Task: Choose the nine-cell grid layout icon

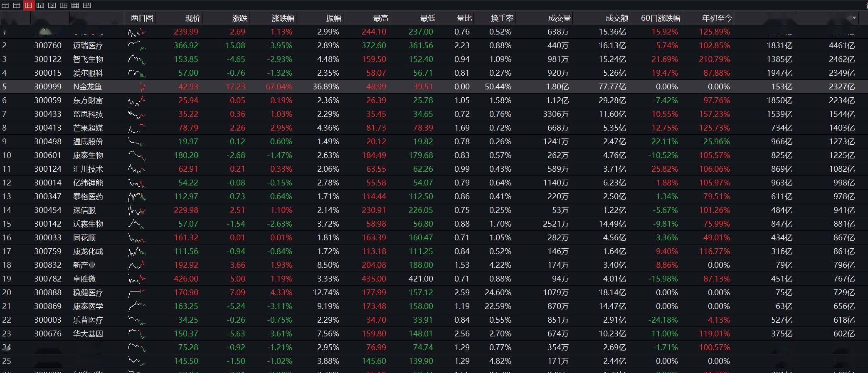Action: [75, 5]
